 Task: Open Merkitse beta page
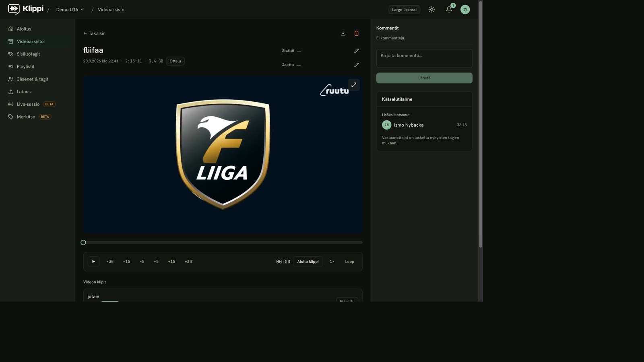tap(37, 117)
